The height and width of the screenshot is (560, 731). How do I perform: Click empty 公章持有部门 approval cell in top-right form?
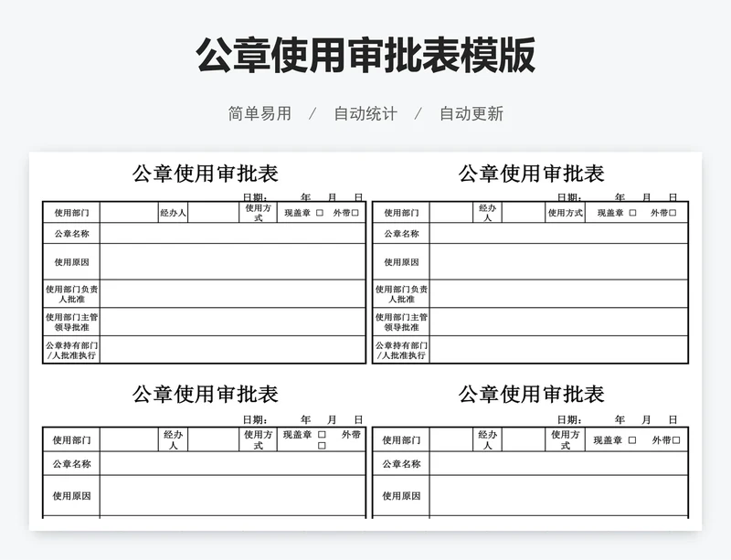coord(558,350)
